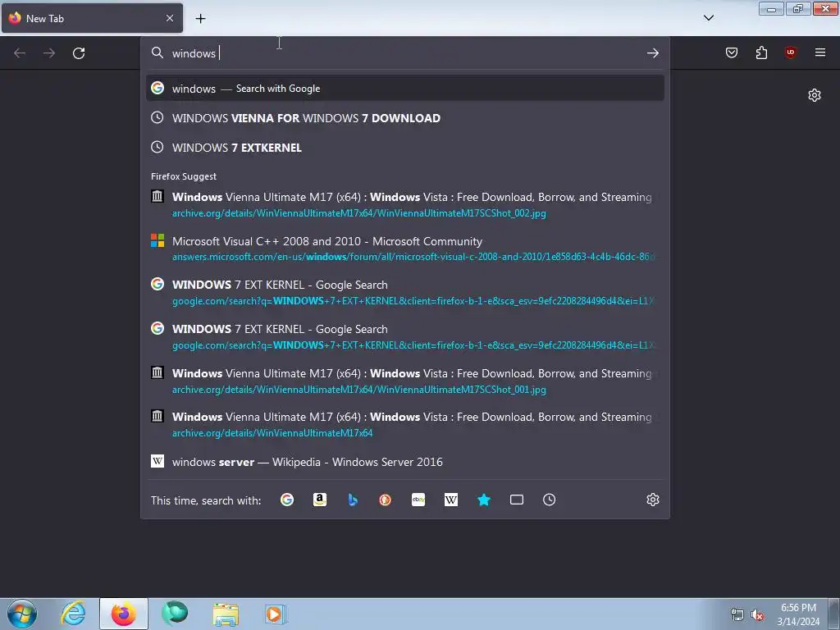Search open tabs with tab icon
Screen dimensions: 840x630
[x=517, y=500]
